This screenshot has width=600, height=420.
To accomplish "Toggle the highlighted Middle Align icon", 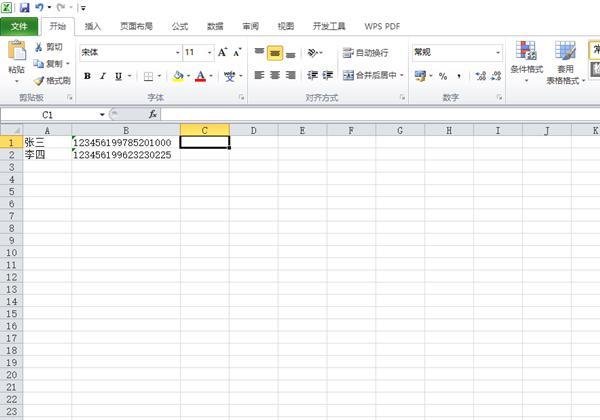I will coord(275,53).
